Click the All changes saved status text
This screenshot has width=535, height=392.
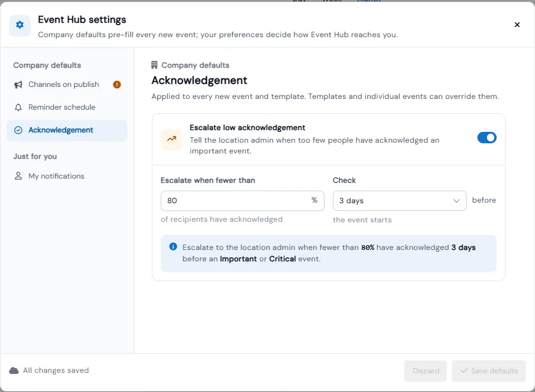(56, 370)
